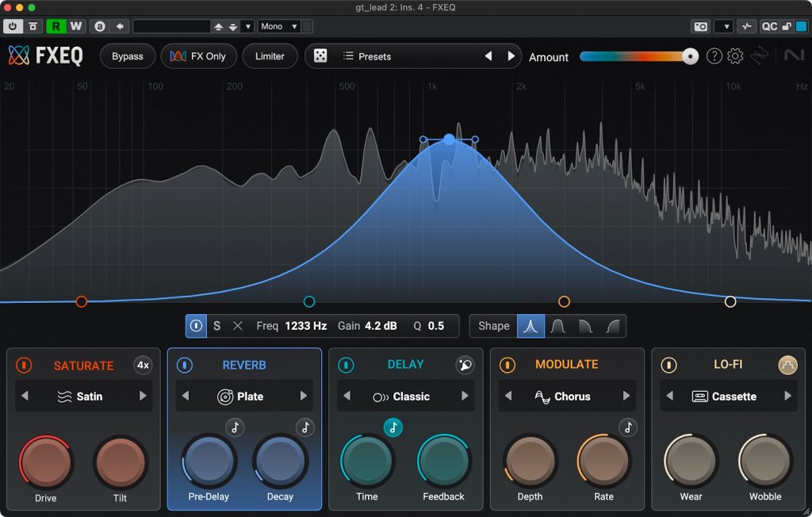
Task: Click the random preset dice icon
Action: pyautogui.click(x=320, y=56)
